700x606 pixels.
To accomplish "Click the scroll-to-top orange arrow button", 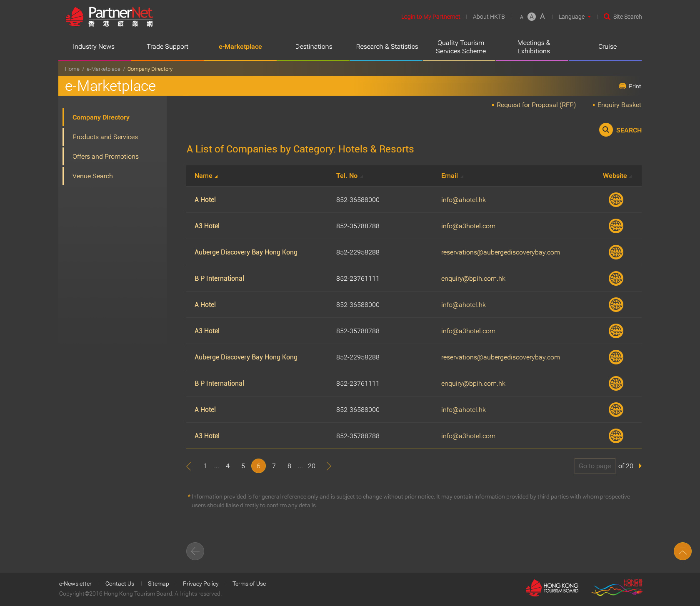I will tap(682, 551).
